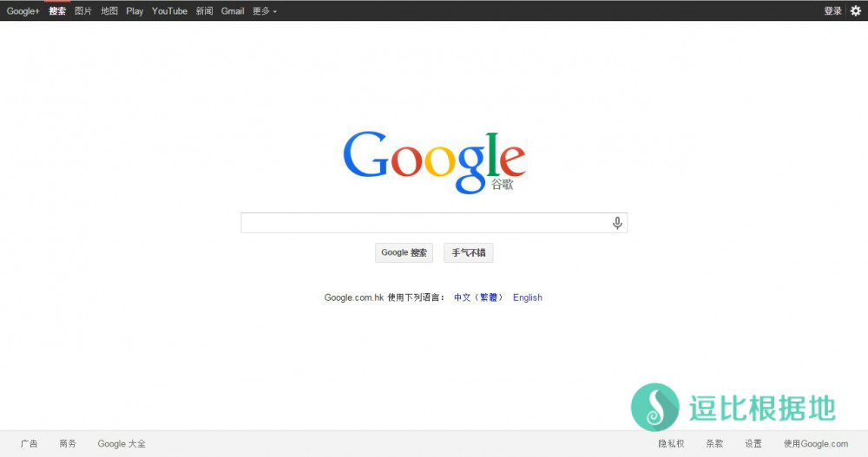Click the microphone voice search icon
868x457 pixels.
[617, 223]
